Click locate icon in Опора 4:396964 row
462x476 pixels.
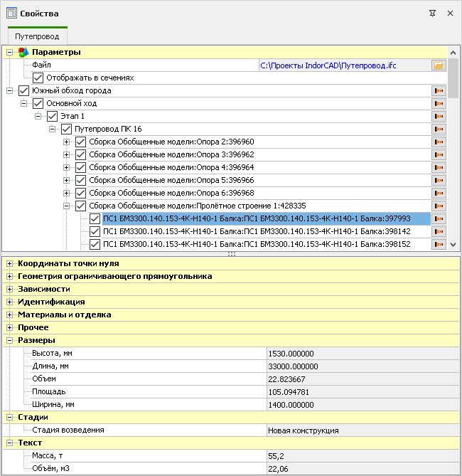439,168
